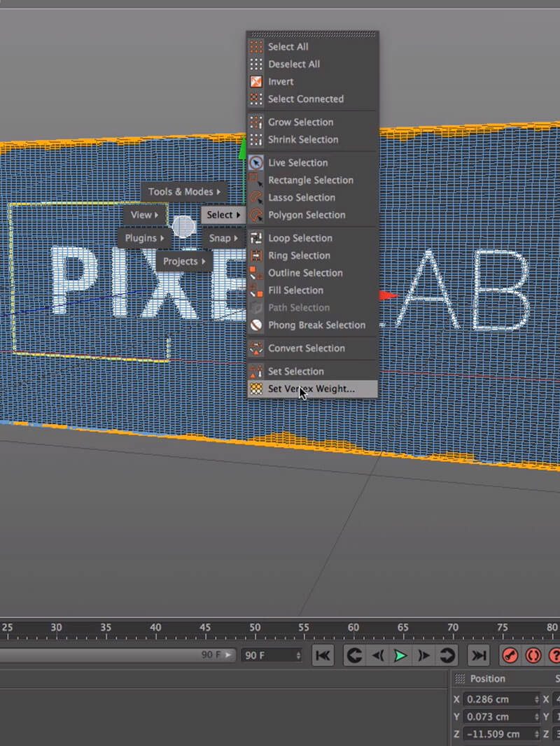This screenshot has height=746, width=560.
Task: Go to end of animation
Action: coord(479,656)
